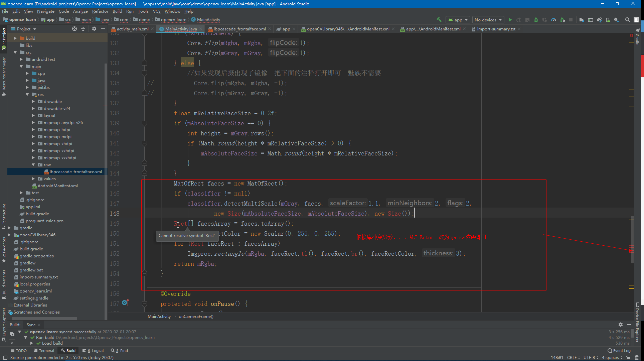Open SDK Manager icon in toolbar
The height and width of the screenshot is (361, 644).
(x=616, y=20)
